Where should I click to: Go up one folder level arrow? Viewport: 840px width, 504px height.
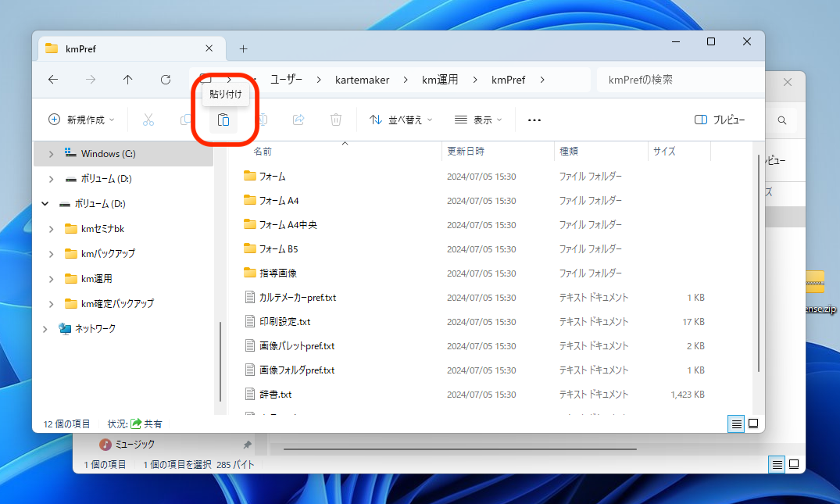tap(128, 80)
